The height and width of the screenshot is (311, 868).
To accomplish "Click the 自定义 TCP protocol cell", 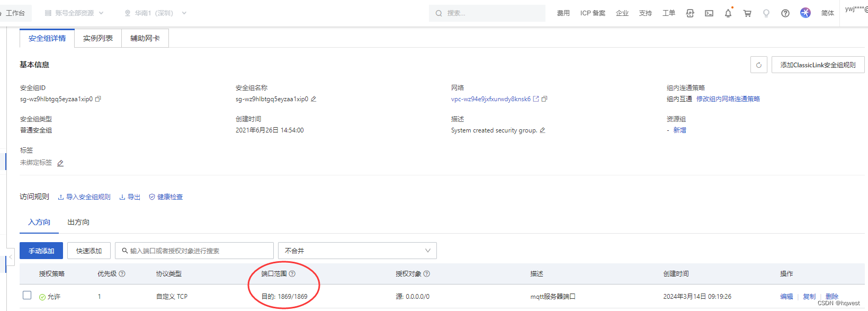I will [172, 297].
